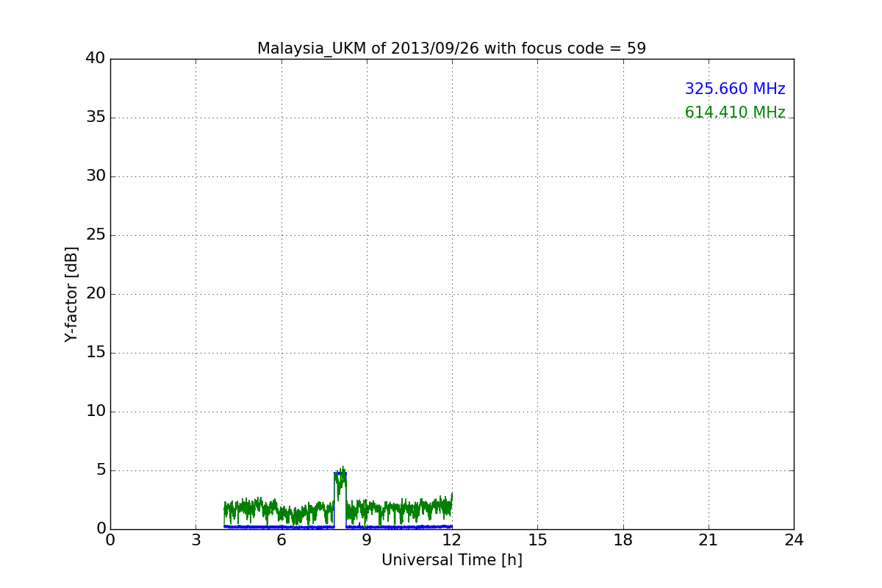Click the y-axis tick label 5
The height and width of the screenshot is (588, 882).
[101, 470]
